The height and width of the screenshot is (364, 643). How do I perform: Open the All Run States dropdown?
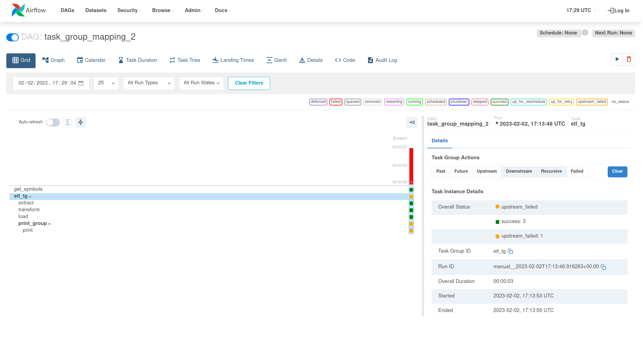pos(201,83)
